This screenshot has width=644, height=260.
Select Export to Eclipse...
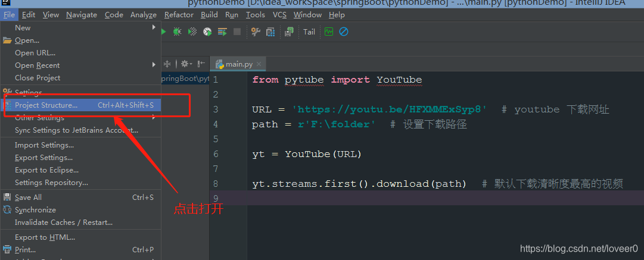click(80, 170)
